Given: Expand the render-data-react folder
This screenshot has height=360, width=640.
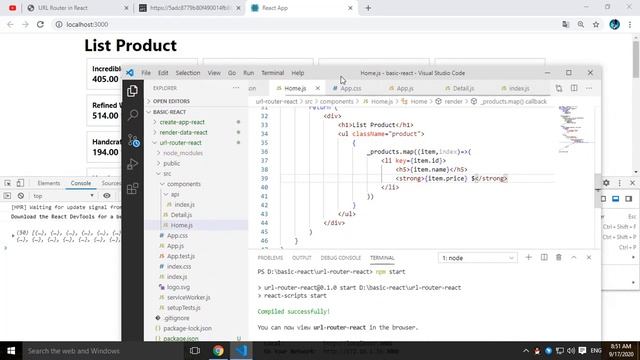Looking at the screenshot, I should coord(183,132).
